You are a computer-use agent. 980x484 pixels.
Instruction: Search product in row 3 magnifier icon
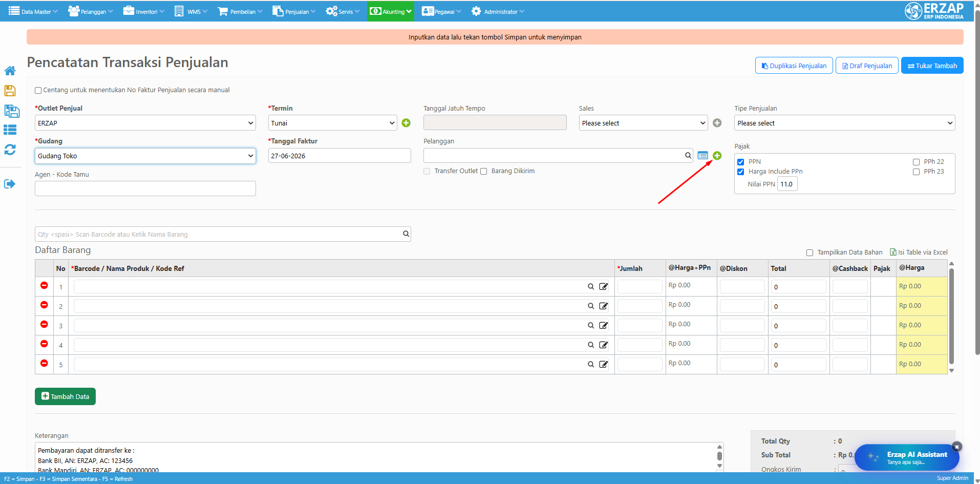(x=591, y=325)
